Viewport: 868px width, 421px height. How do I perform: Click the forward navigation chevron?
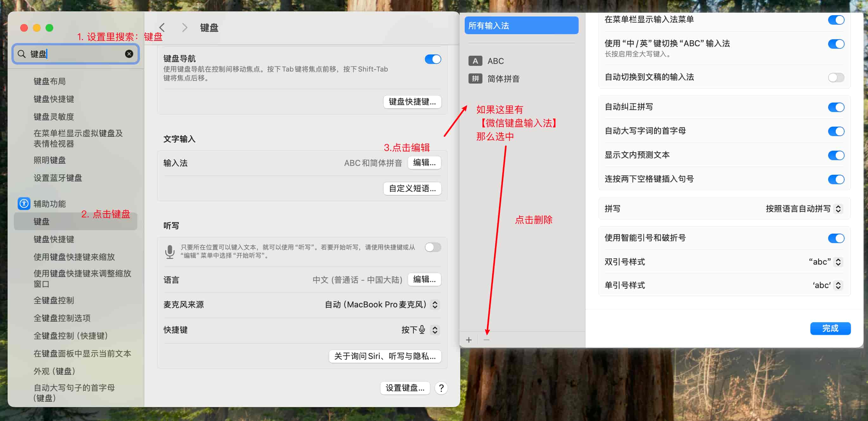pyautogui.click(x=184, y=27)
